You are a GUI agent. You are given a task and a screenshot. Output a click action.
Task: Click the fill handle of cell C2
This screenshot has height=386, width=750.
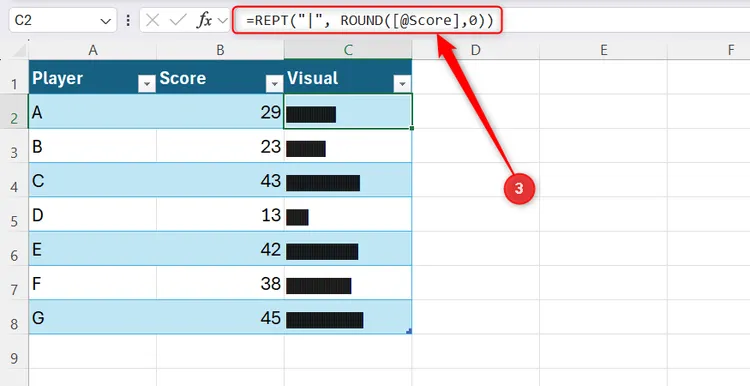click(412, 128)
